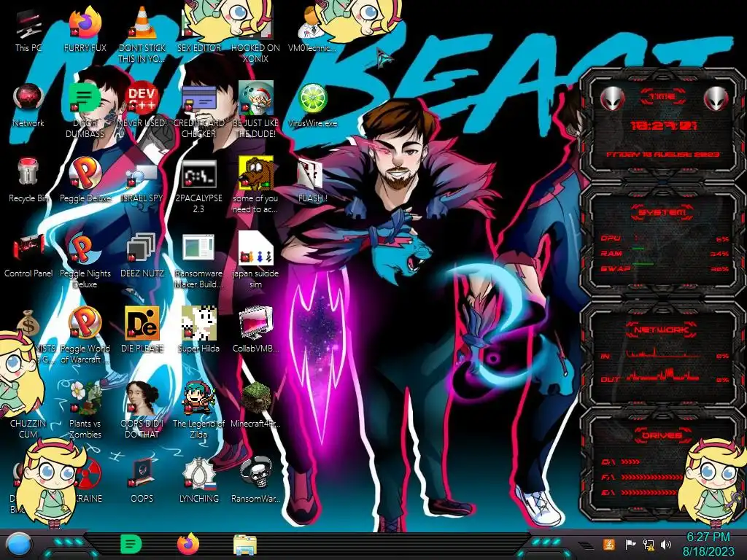Open the VM0Technic shortcut
Screen dimensions: 747x560
pyautogui.click(x=312, y=29)
